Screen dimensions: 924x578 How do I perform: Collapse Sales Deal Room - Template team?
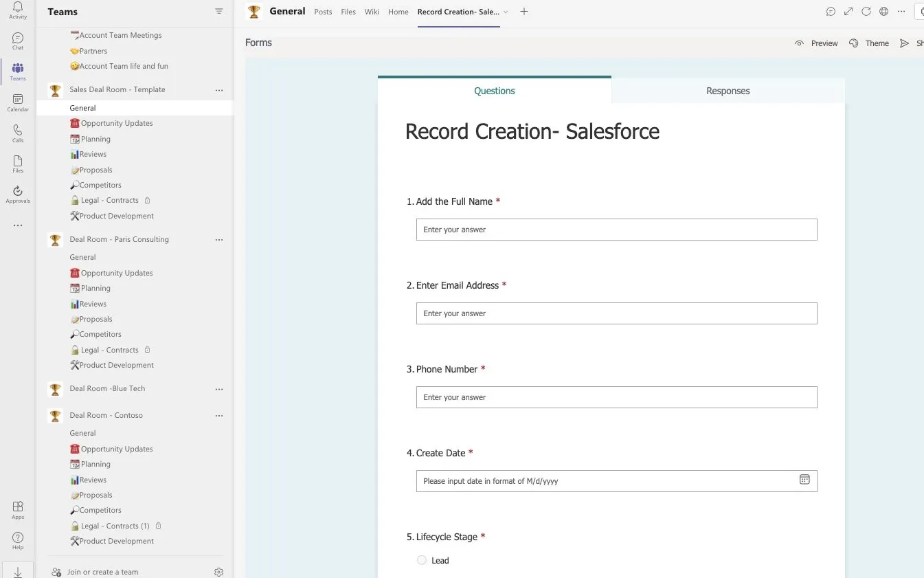(117, 90)
